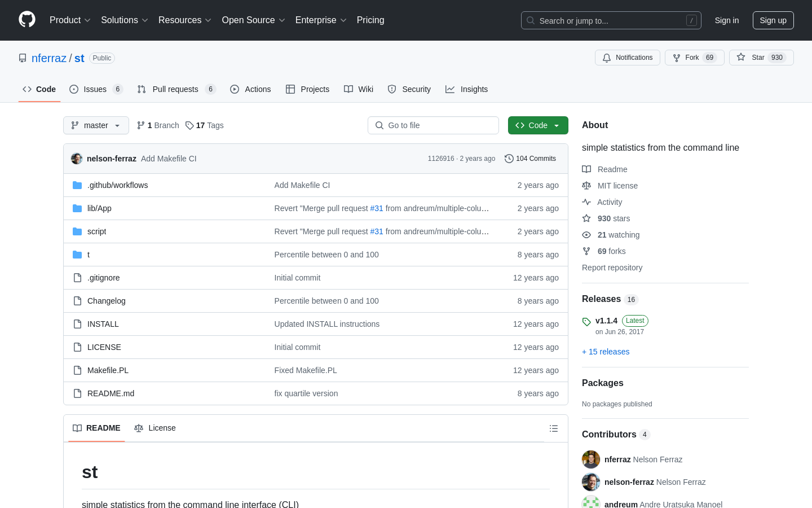The width and height of the screenshot is (812, 508).
Task: Click the eye icon beside 21 watching
Action: pos(586,235)
